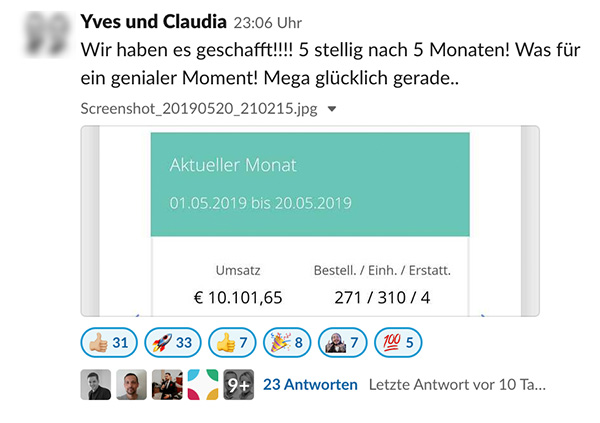Click the third replier avatar photo
The image size is (600, 423).
(x=167, y=385)
